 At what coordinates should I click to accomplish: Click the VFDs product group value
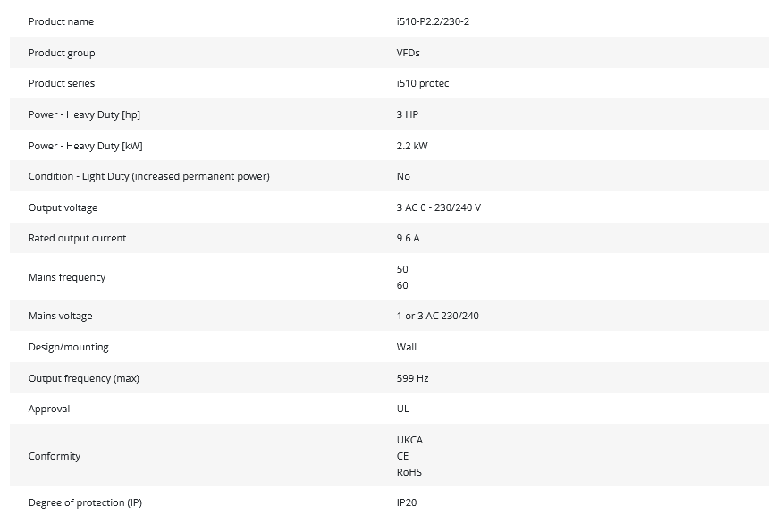pos(408,53)
